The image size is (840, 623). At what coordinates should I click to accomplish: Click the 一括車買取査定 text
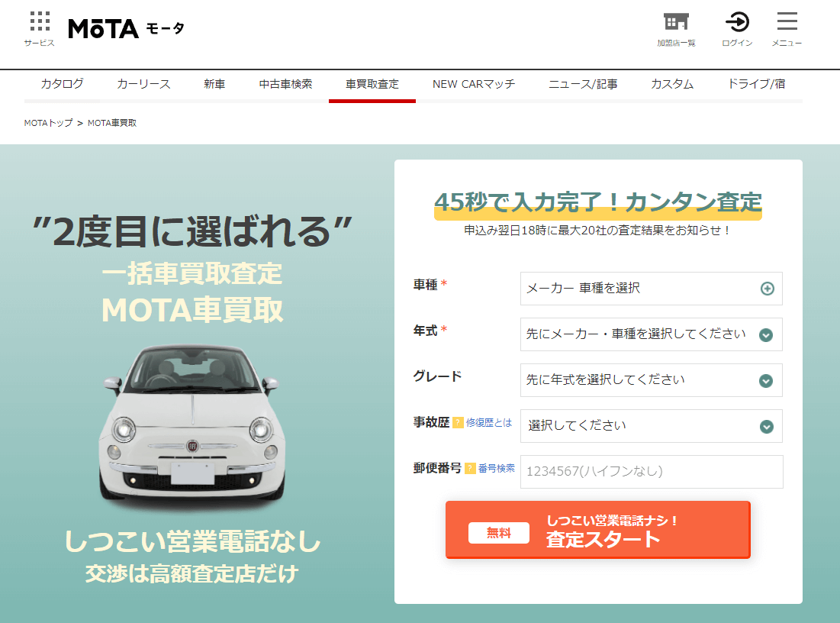click(191, 273)
